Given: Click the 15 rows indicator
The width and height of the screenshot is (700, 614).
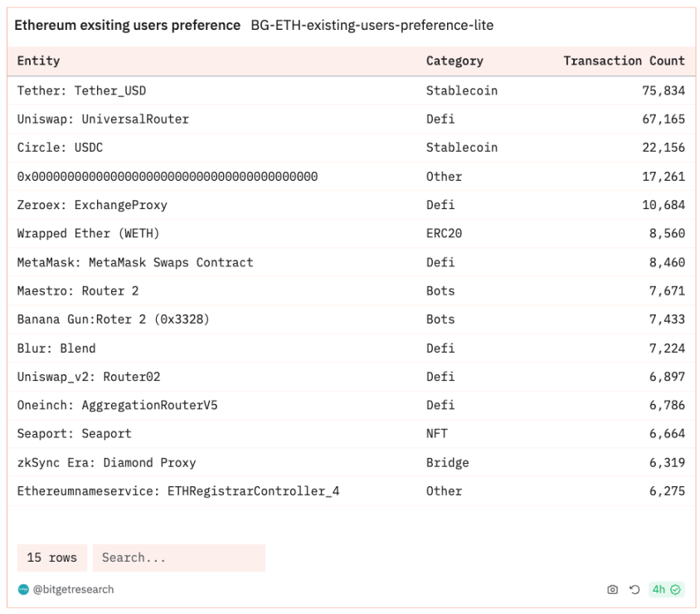Looking at the screenshot, I should [x=51, y=558].
